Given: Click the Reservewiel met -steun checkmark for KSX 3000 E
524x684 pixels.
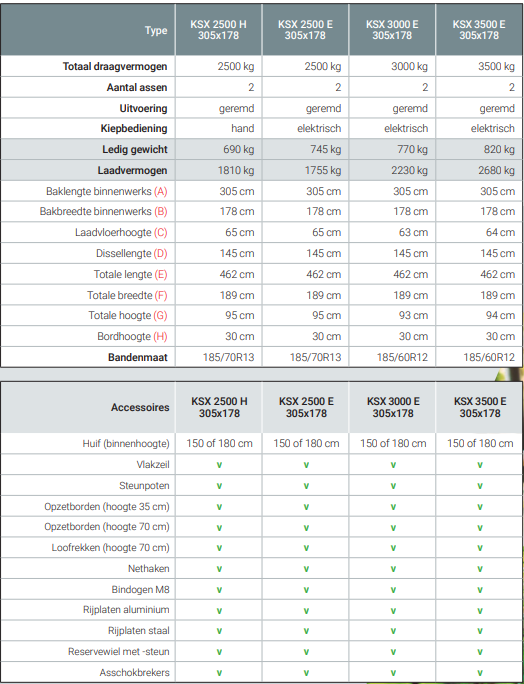Looking at the screenshot, I should click(393, 652).
